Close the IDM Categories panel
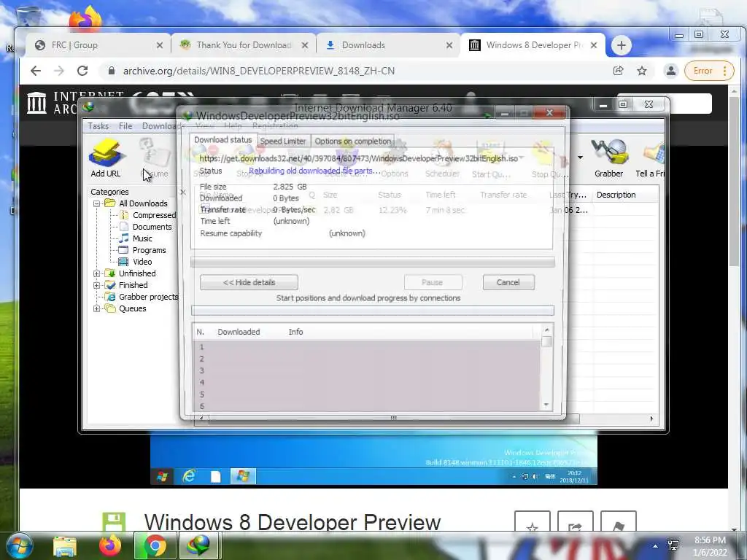Image resolution: width=747 pixels, height=560 pixels. point(182,192)
